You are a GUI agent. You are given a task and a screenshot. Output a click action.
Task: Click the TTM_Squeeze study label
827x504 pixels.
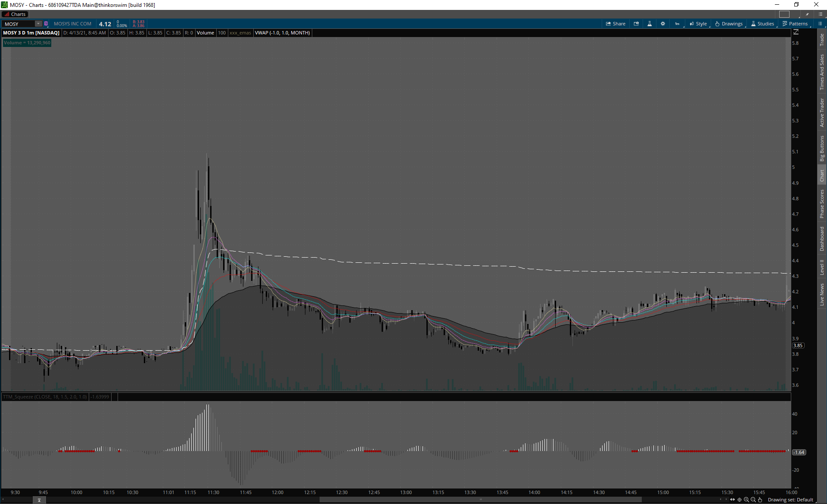coord(45,397)
